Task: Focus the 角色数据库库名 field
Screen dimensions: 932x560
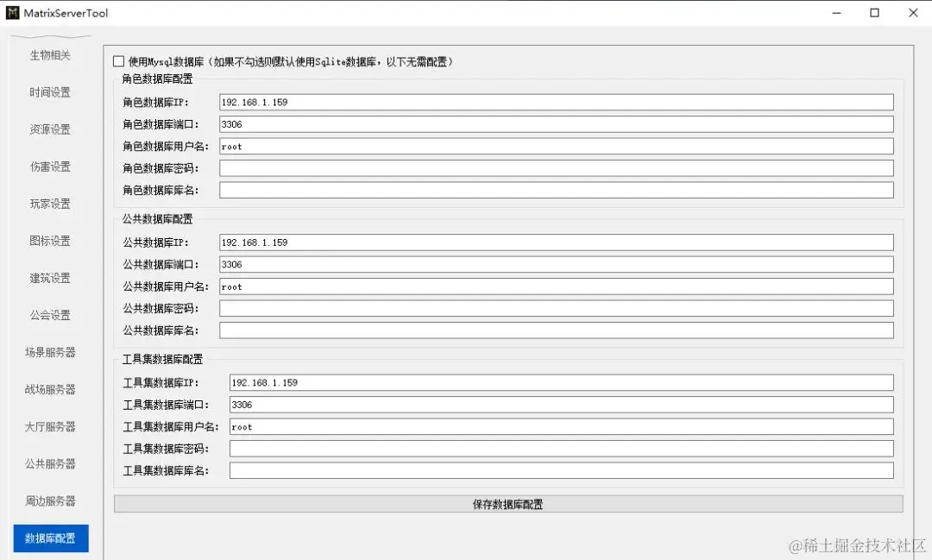Action: point(557,190)
